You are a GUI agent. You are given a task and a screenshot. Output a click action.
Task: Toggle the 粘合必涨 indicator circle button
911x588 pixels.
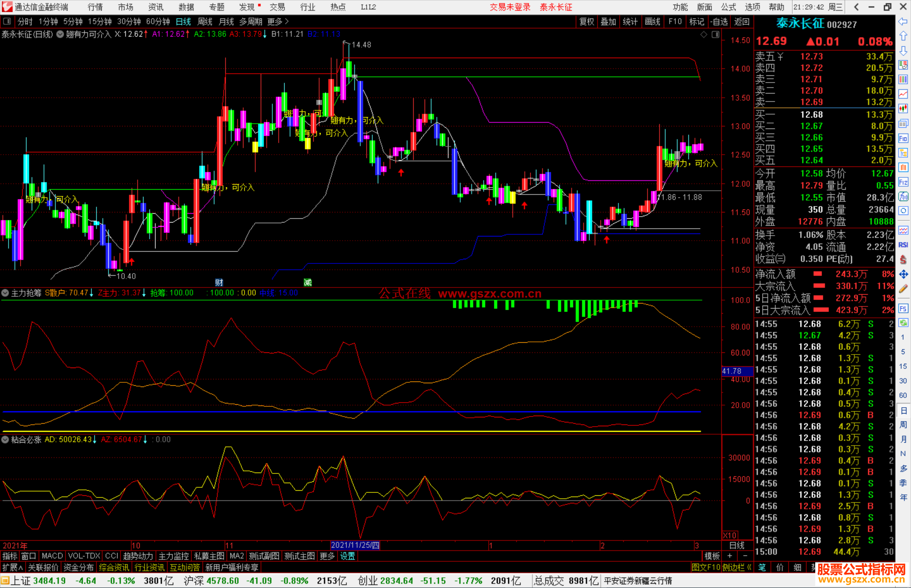(x=5, y=440)
